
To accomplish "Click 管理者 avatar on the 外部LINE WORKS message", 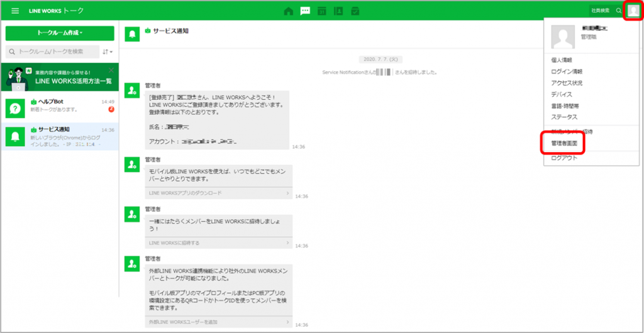I will click(132, 265).
